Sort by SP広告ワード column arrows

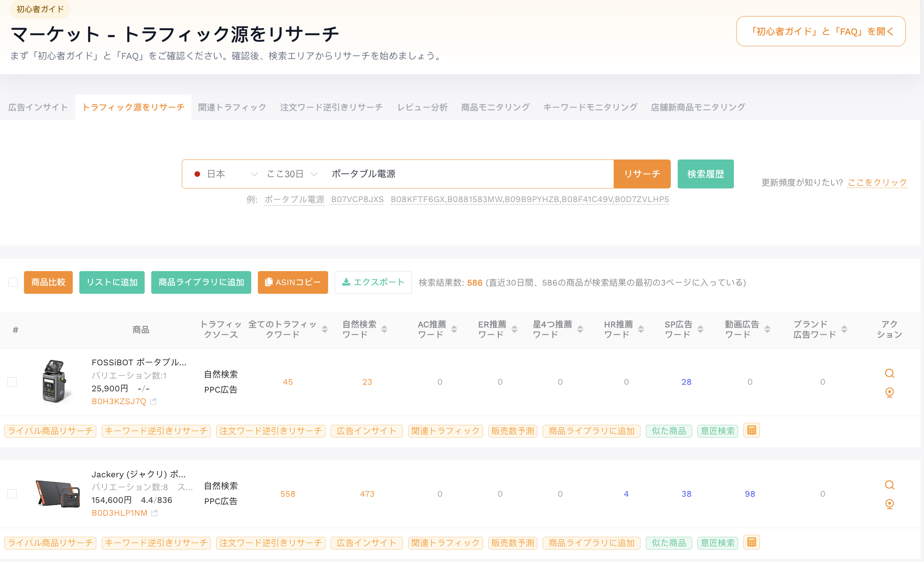pos(700,329)
